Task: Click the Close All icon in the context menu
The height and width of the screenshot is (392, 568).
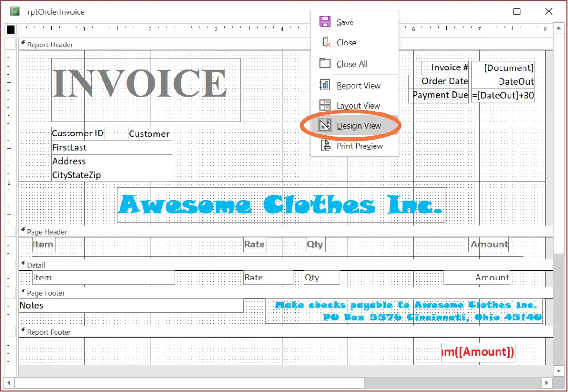Action: pyautogui.click(x=325, y=63)
